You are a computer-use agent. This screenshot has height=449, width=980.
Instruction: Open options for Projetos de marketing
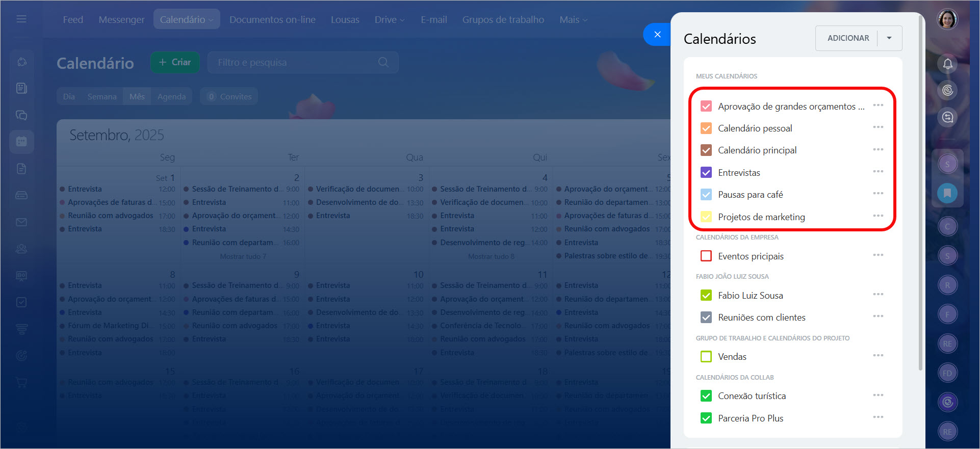pos(878,216)
